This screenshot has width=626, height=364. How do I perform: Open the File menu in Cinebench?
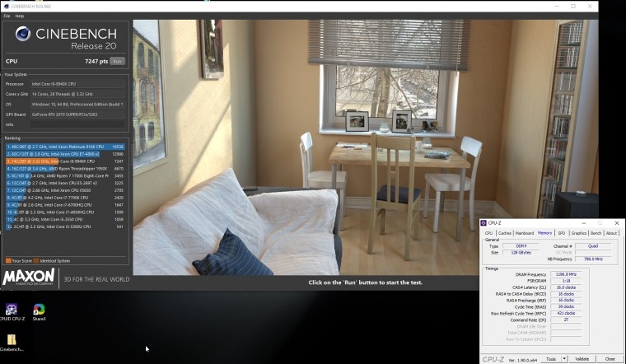coord(7,16)
